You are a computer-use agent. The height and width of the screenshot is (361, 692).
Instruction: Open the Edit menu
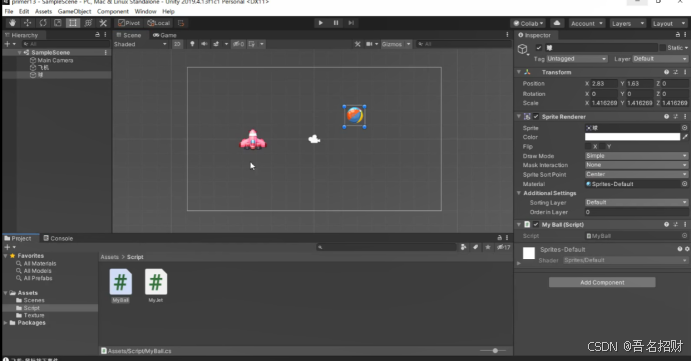[24, 11]
